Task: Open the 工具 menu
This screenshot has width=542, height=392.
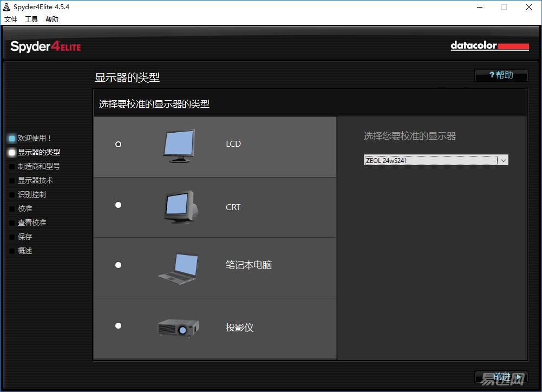Action: pos(31,19)
